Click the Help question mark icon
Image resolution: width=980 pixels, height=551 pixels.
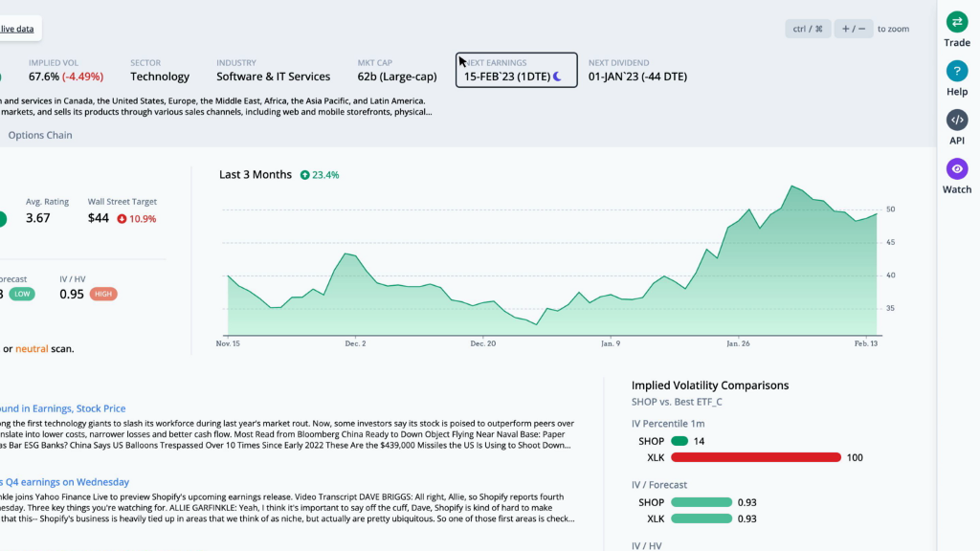tap(957, 71)
